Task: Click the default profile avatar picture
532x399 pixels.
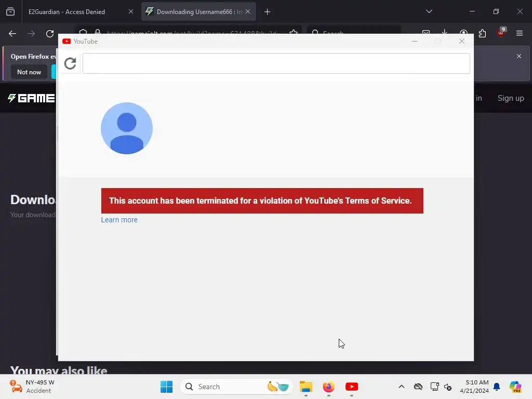Action: (x=127, y=128)
